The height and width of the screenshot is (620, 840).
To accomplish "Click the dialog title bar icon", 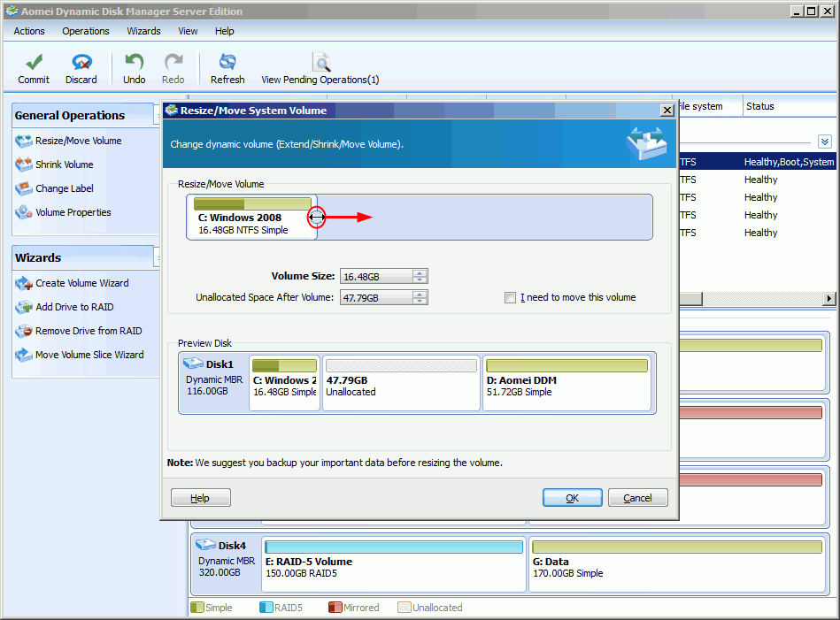I will click(x=172, y=111).
